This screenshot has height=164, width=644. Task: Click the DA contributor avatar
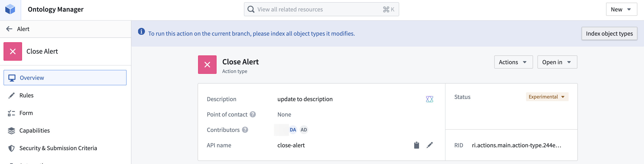[293, 130]
